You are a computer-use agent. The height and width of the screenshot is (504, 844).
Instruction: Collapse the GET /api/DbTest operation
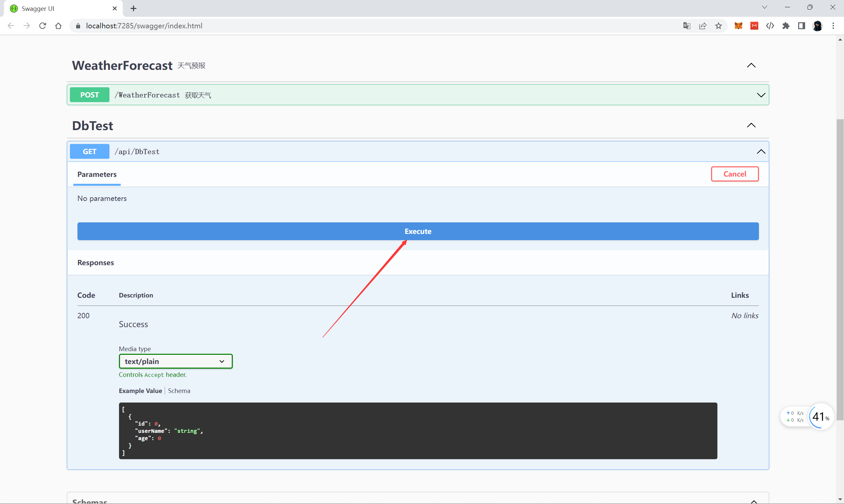(761, 152)
